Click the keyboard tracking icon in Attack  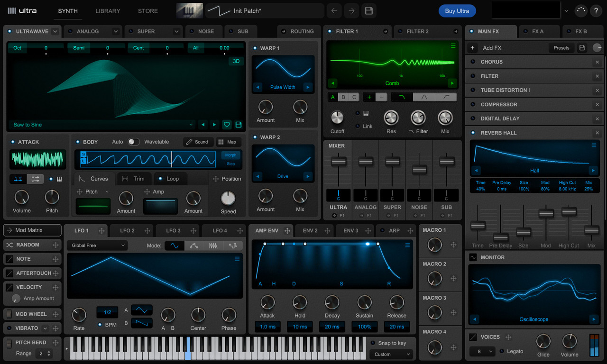[59, 179]
